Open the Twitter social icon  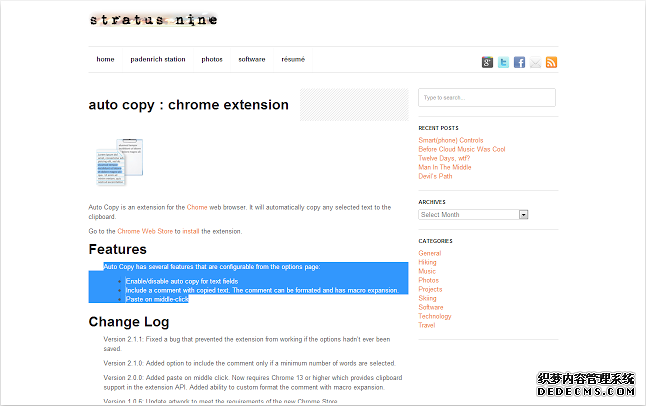[x=503, y=62]
